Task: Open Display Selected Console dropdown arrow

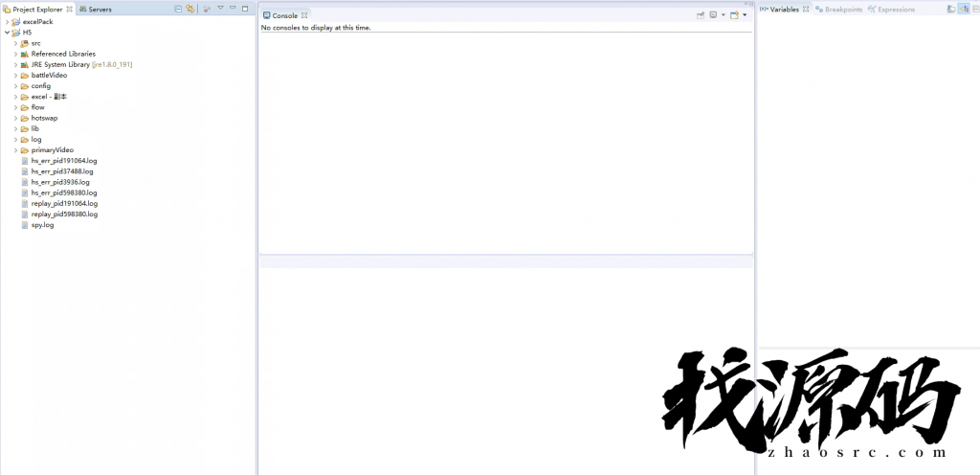Action: (724, 15)
